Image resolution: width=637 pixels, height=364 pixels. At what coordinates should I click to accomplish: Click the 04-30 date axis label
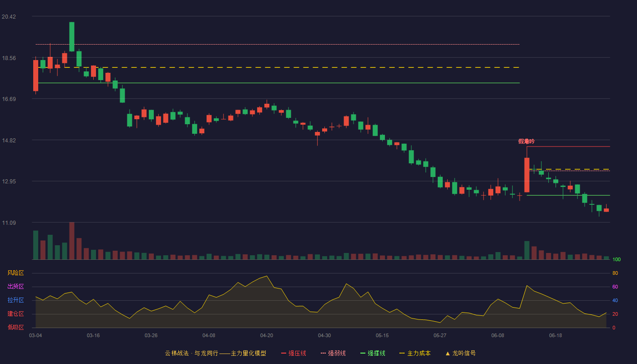point(324,335)
